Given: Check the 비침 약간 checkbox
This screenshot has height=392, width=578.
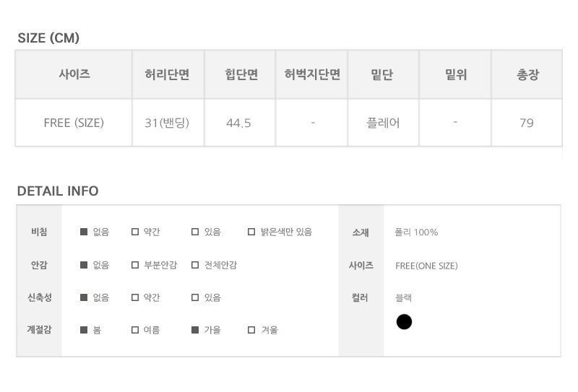Looking at the screenshot, I should coord(135,232).
